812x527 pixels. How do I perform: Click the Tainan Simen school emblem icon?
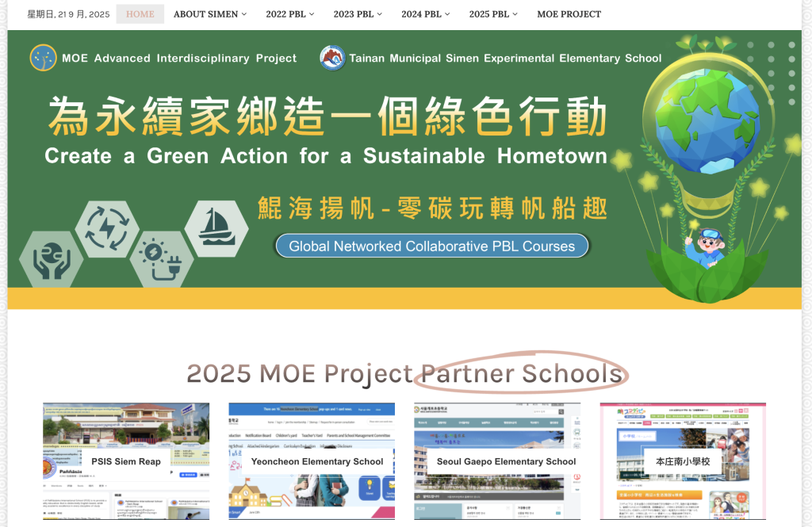tap(332, 58)
